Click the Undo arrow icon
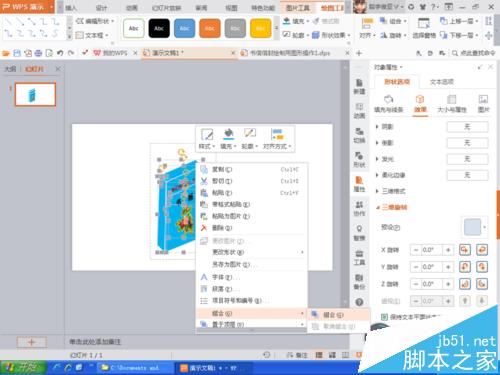 tap(60, 53)
